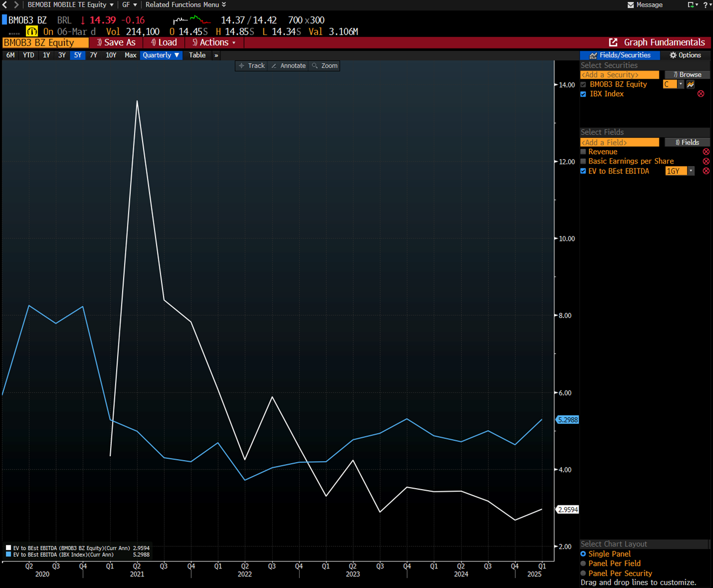713x588 pixels.
Task: Click the Add a Field input
Action: tap(620, 143)
